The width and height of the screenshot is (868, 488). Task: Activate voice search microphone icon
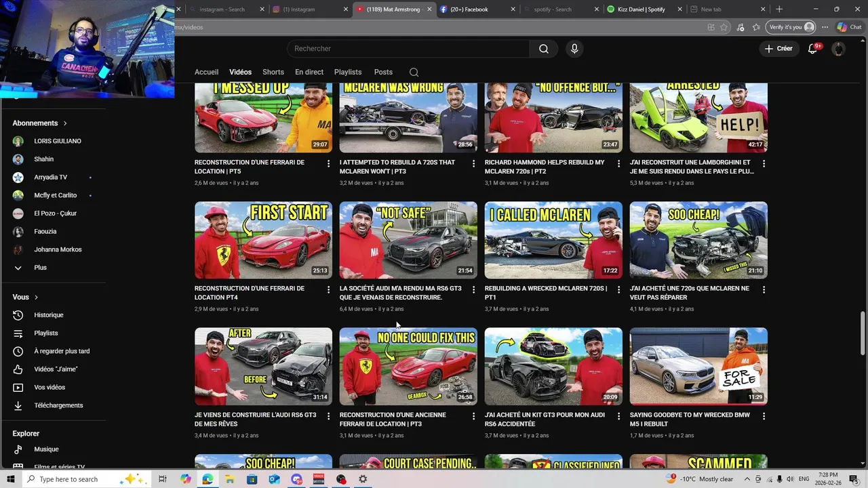coord(574,49)
